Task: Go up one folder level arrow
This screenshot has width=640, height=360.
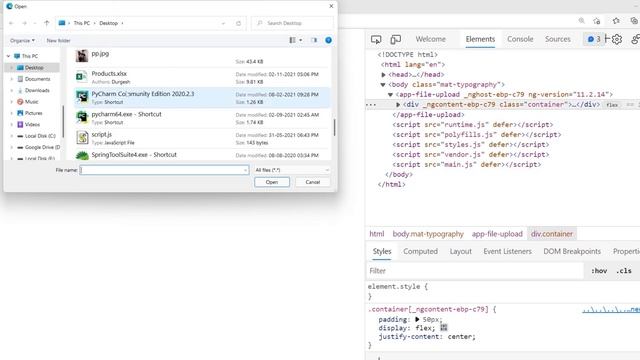Action: tap(47, 23)
